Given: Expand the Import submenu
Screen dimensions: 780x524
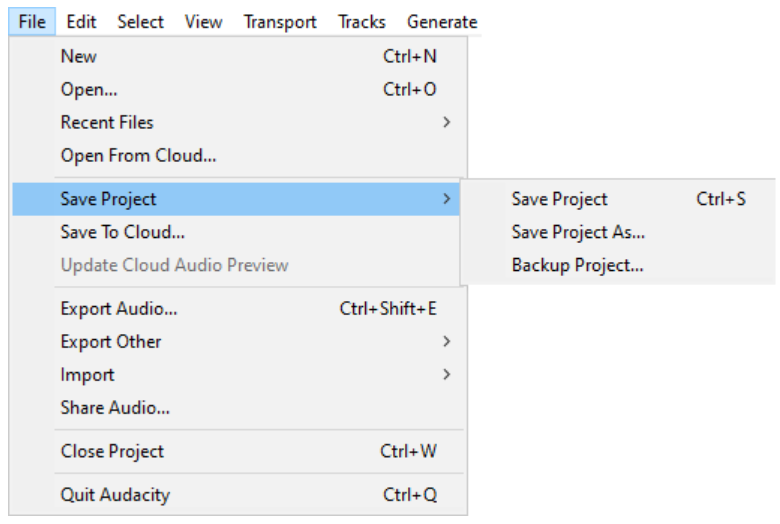Looking at the screenshot, I should coord(238,375).
